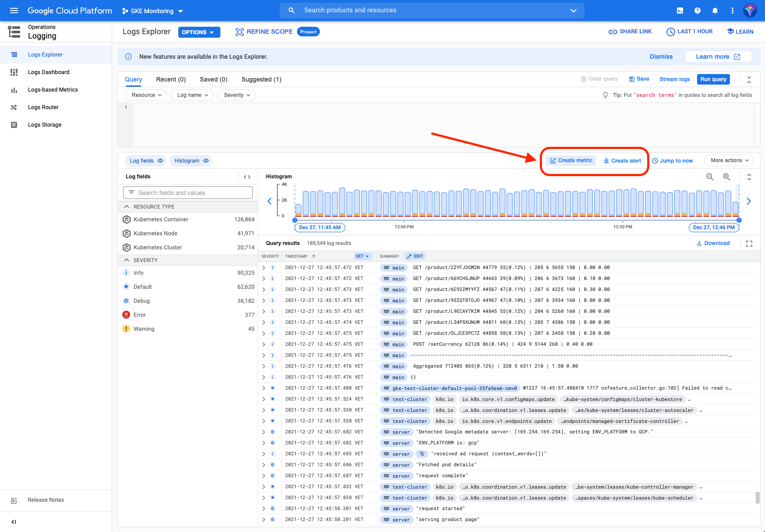Zoom out the histogram
The height and width of the screenshot is (532, 765).
(x=710, y=177)
